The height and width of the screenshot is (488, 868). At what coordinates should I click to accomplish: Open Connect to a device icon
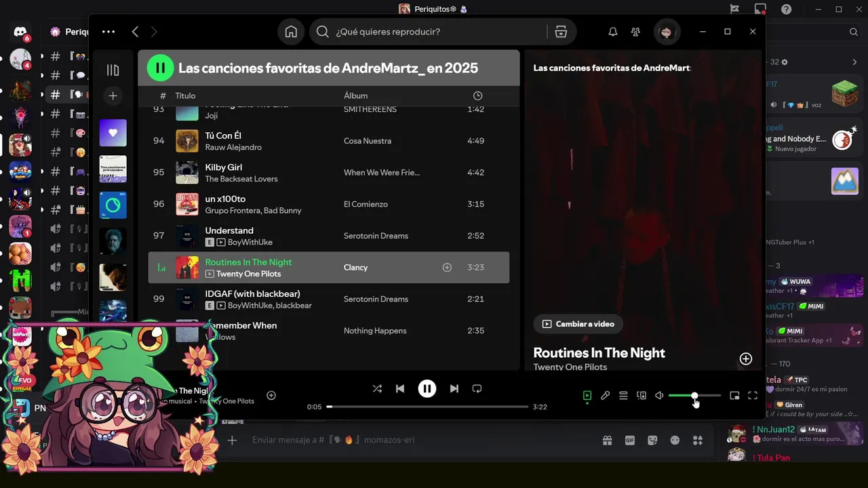[x=642, y=396]
